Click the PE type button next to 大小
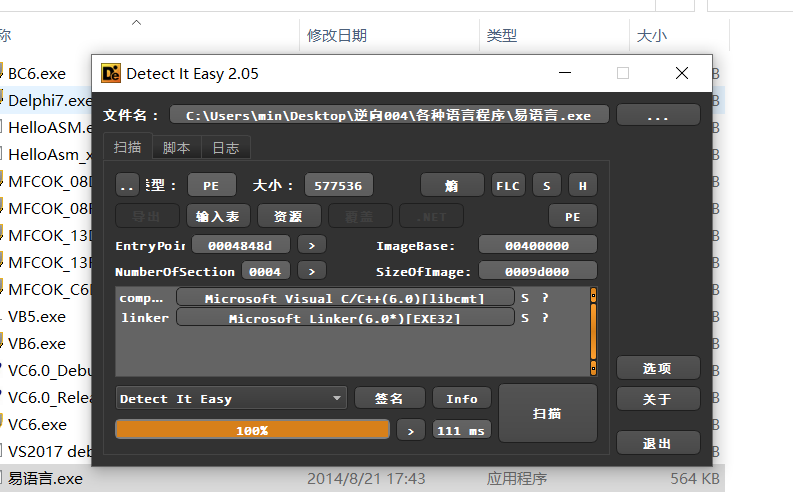This screenshot has height=504, width=793. [211, 185]
